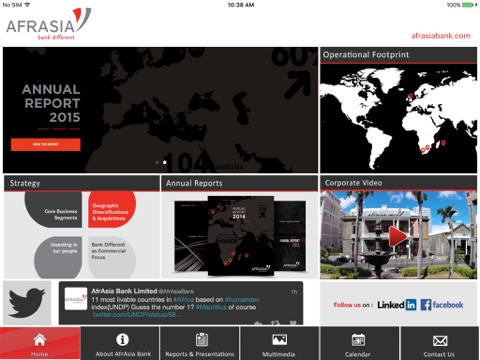Click the red View the Report button

(x=46, y=144)
